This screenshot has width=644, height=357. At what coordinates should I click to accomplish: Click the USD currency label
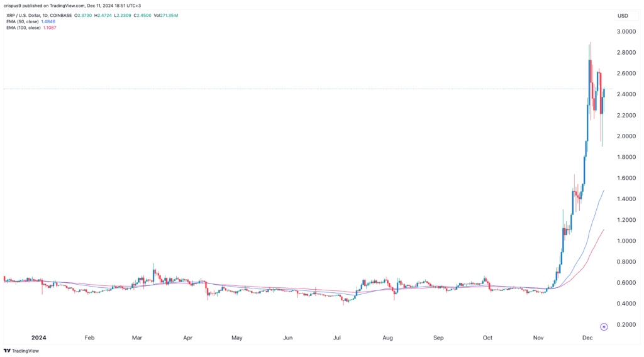pos(623,16)
